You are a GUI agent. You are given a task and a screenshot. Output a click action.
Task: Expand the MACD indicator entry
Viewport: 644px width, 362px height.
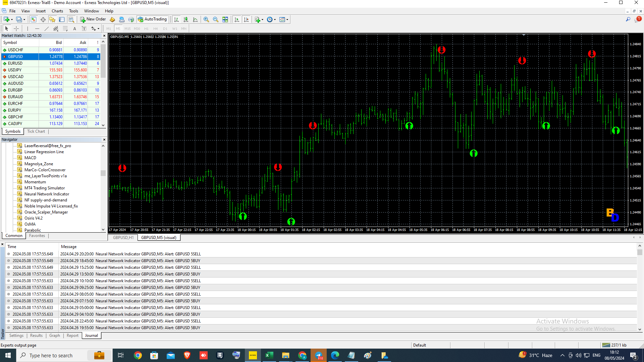(x=30, y=157)
